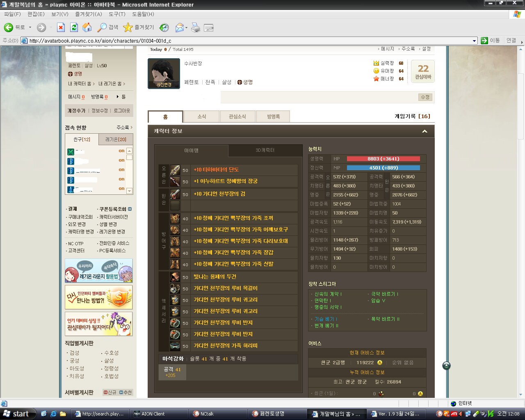Click the AION Client taskbar button
This screenshot has width=525, height=420.
pos(153,413)
